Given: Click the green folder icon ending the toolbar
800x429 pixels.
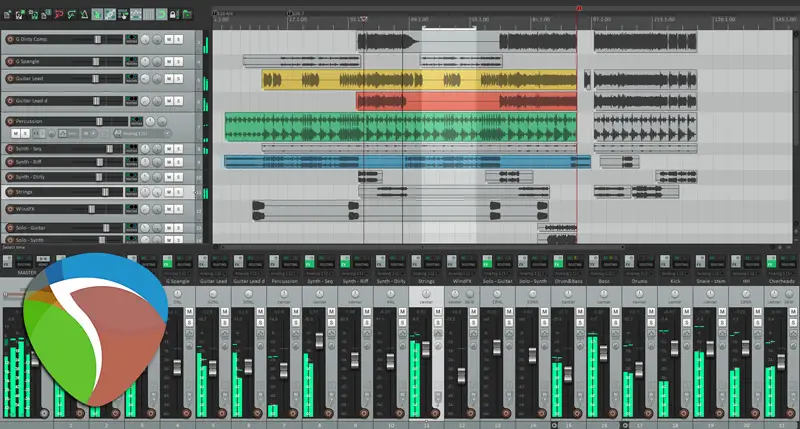Looking at the screenshot, I should point(187,14).
